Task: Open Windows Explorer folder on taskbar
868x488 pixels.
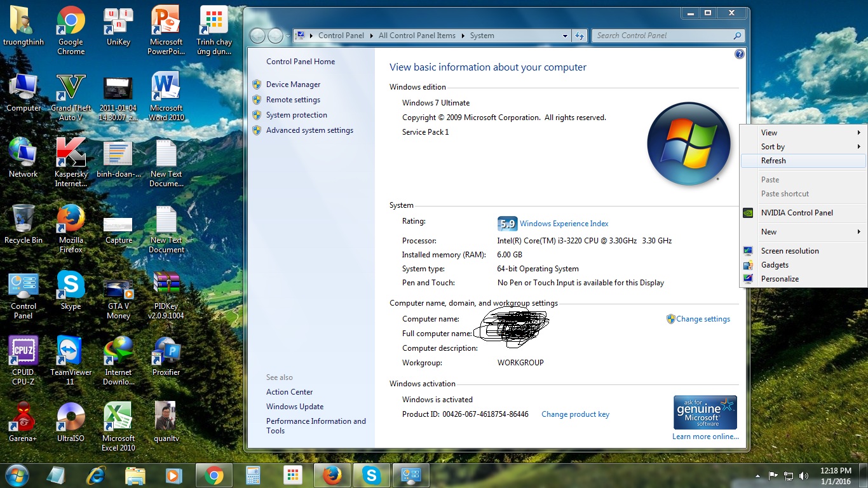Action: (135, 475)
